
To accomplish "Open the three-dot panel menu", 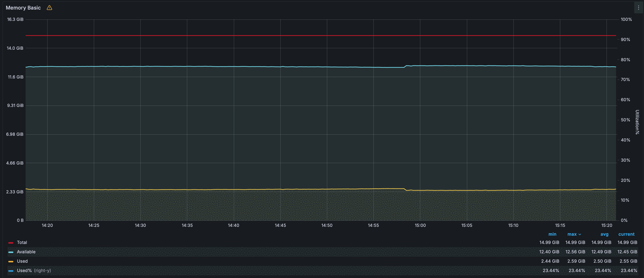I will point(638,8).
